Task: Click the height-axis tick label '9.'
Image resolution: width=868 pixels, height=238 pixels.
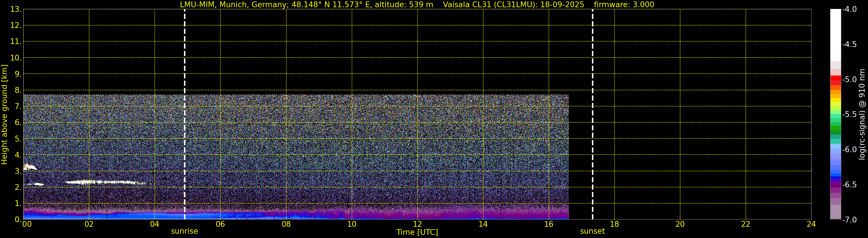Action: click(x=18, y=74)
